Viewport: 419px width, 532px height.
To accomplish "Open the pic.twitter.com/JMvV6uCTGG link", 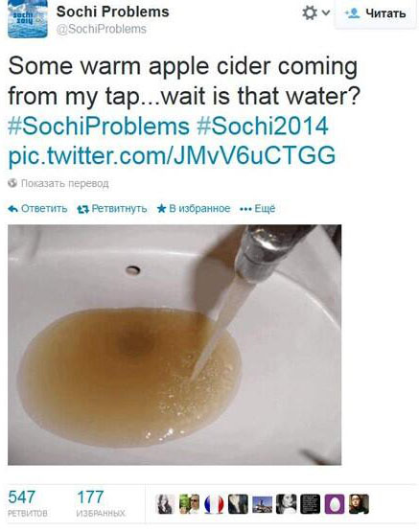I will point(172,155).
